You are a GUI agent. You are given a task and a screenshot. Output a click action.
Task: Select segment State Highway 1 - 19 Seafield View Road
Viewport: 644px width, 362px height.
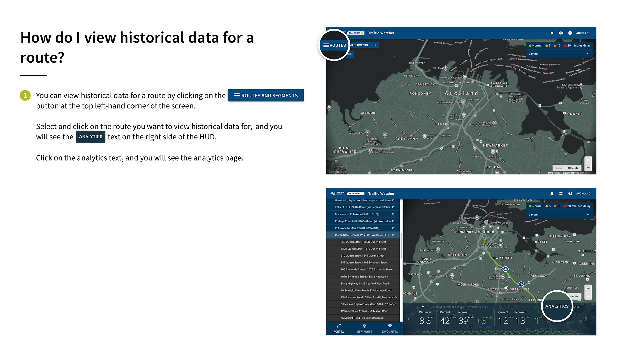point(363,284)
